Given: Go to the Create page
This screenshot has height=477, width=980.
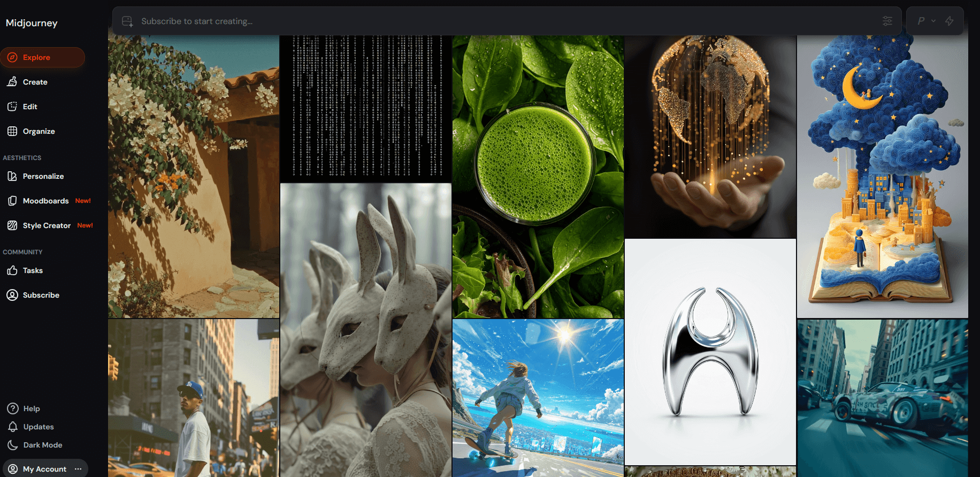Looking at the screenshot, I should pos(35,82).
